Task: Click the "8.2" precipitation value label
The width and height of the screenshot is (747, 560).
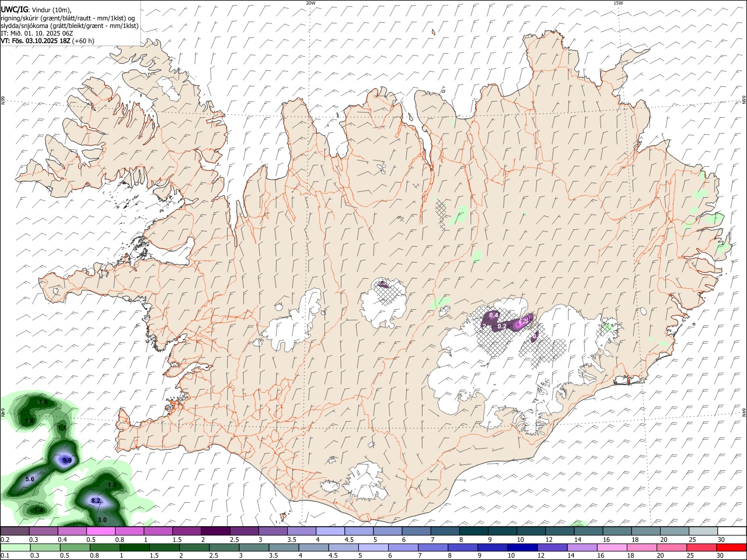Action: coord(96,501)
